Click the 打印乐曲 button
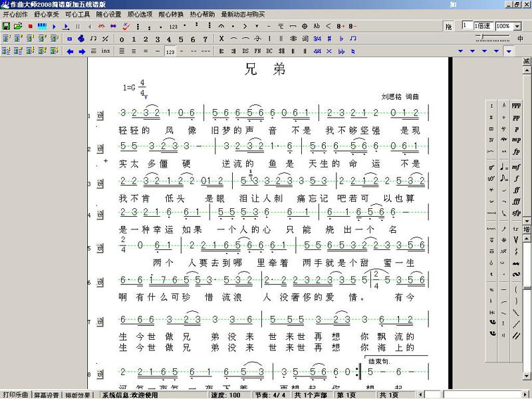Image resolution: width=532 pixels, height=399 pixels. 15,395
